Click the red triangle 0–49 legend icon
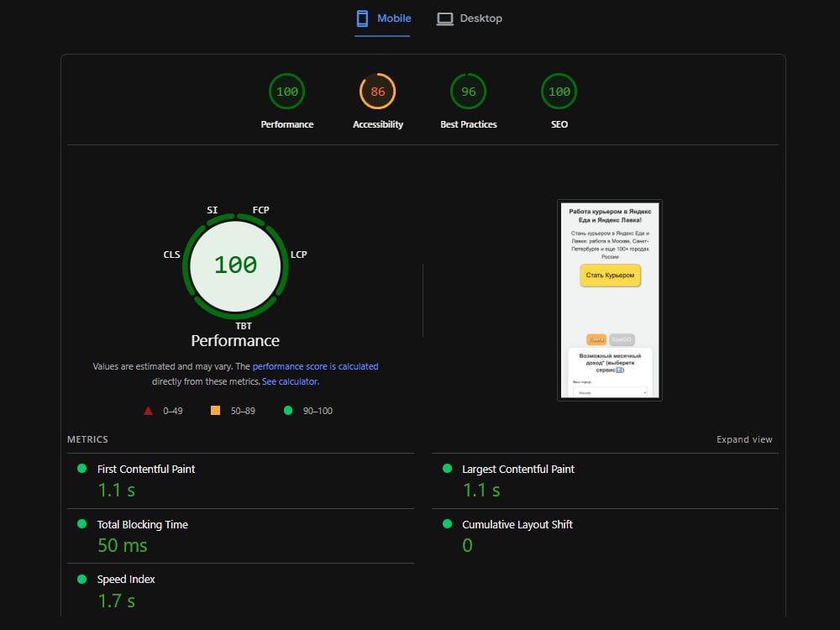The image size is (840, 630). tap(149, 411)
